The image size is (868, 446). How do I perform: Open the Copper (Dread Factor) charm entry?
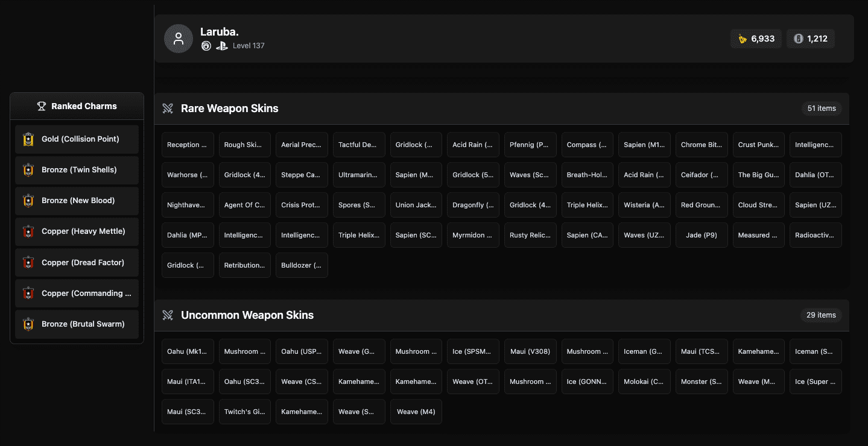[77, 263]
